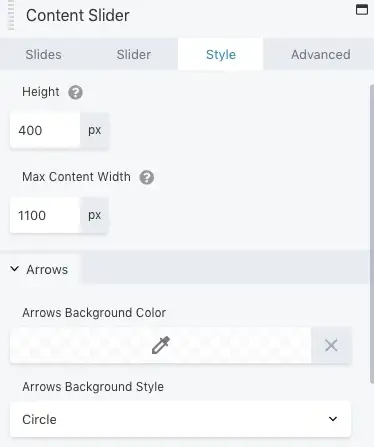Click the Height help question mark icon

click(75, 92)
